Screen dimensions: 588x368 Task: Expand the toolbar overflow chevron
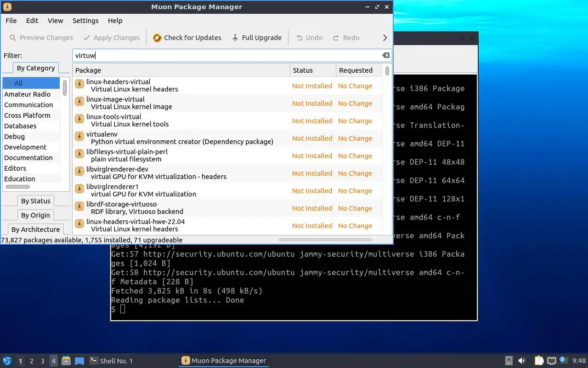click(385, 38)
